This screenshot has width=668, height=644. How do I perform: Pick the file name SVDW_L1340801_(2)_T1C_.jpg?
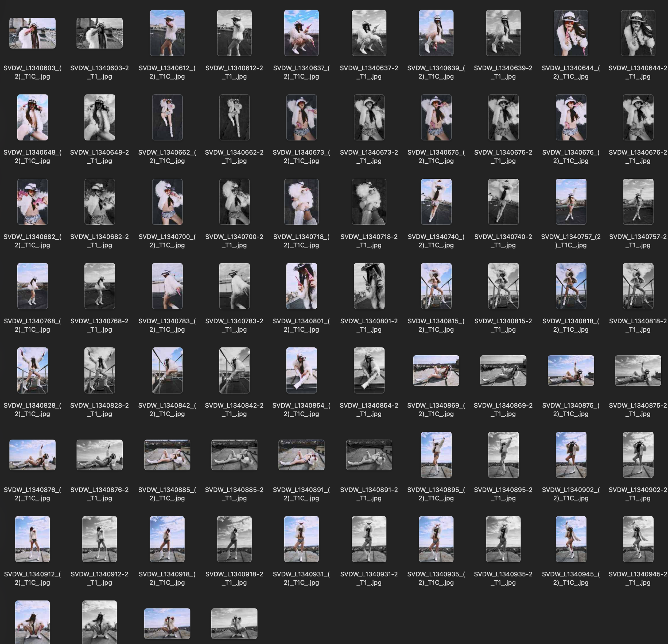tap(301, 325)
